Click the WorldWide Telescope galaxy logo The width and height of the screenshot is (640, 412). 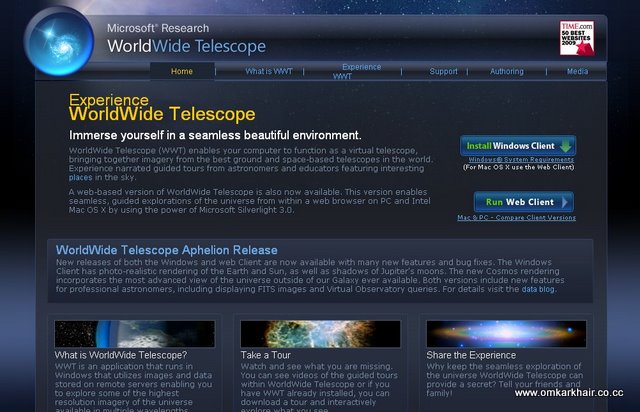coord(59,41)
